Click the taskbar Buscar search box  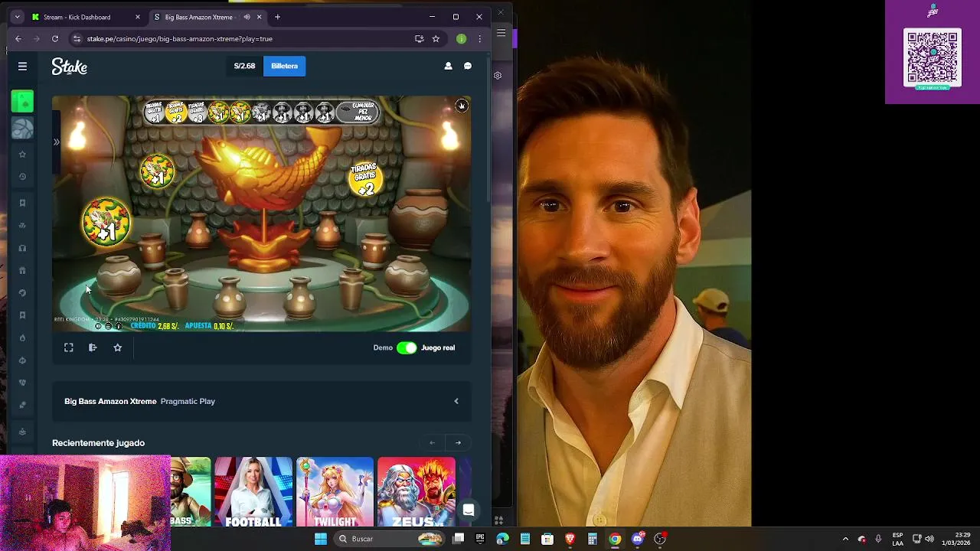point(390,539)
